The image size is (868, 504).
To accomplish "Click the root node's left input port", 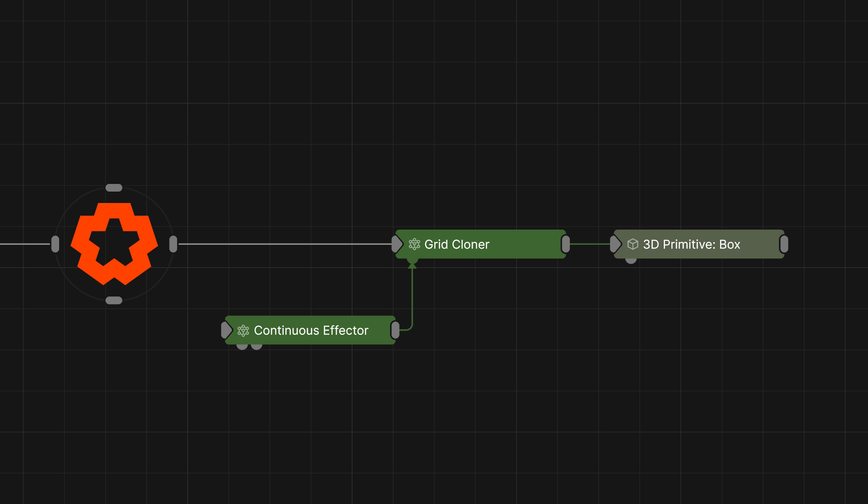I will 55,244.
